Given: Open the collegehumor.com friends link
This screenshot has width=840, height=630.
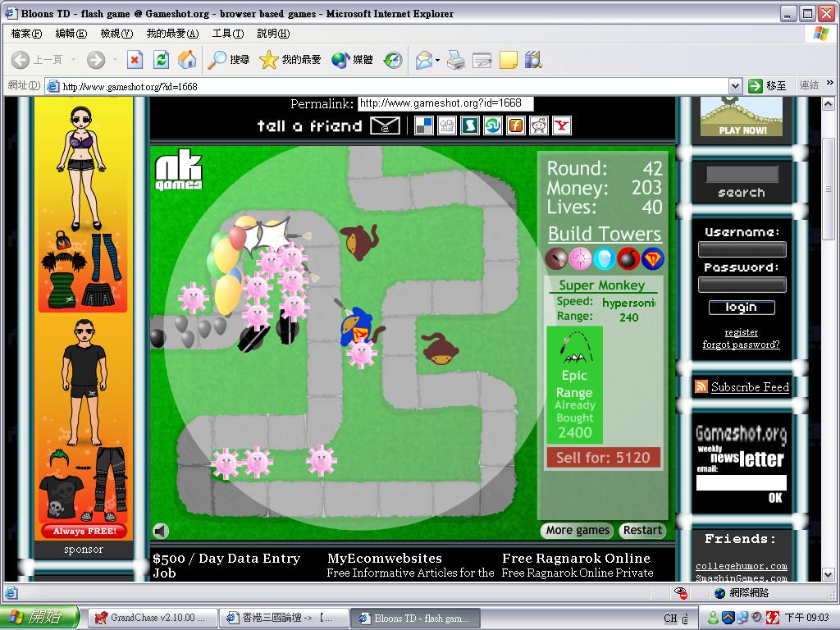Looking at the screenshot, I should pyautogui.click(x=742, y=566).
